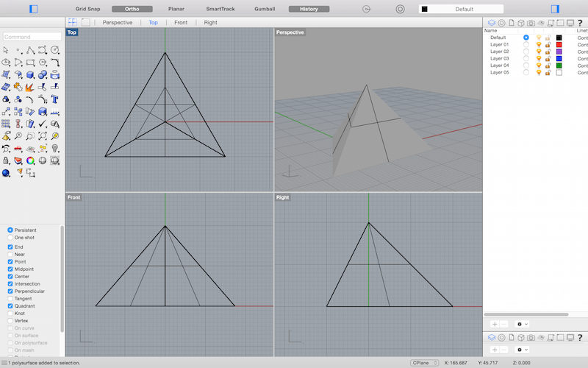The height and width of the screenshot is (368, 588).
Task: Click the red car render icon
Action: 18,149
